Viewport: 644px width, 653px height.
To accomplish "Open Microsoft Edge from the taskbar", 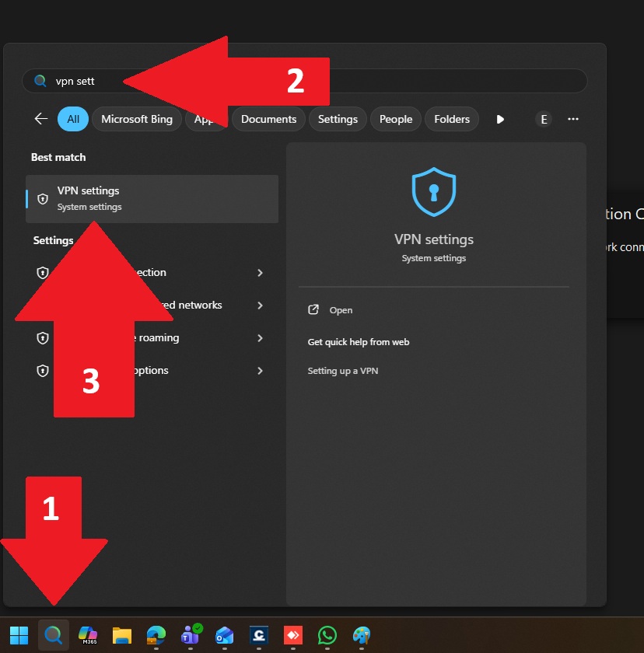I will [156, 635].
